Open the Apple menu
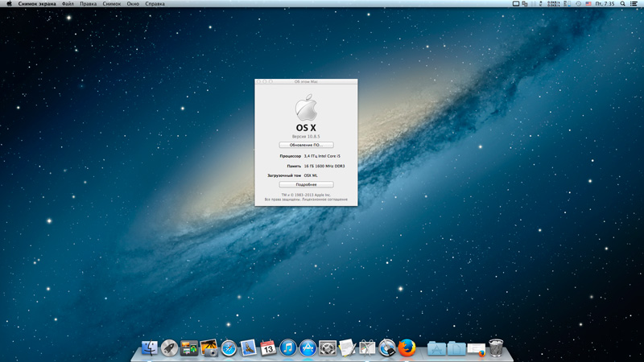 (9, 4)
